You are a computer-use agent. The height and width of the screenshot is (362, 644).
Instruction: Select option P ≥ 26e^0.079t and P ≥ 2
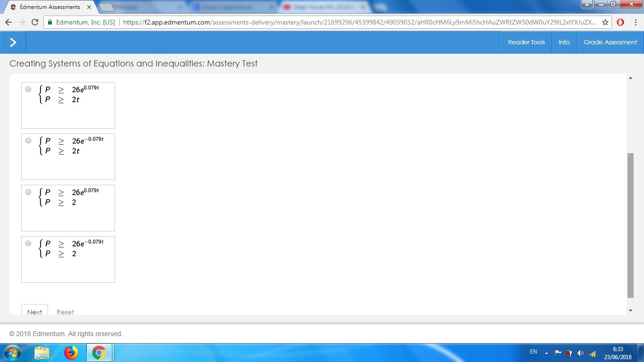[x=28, y=192]
